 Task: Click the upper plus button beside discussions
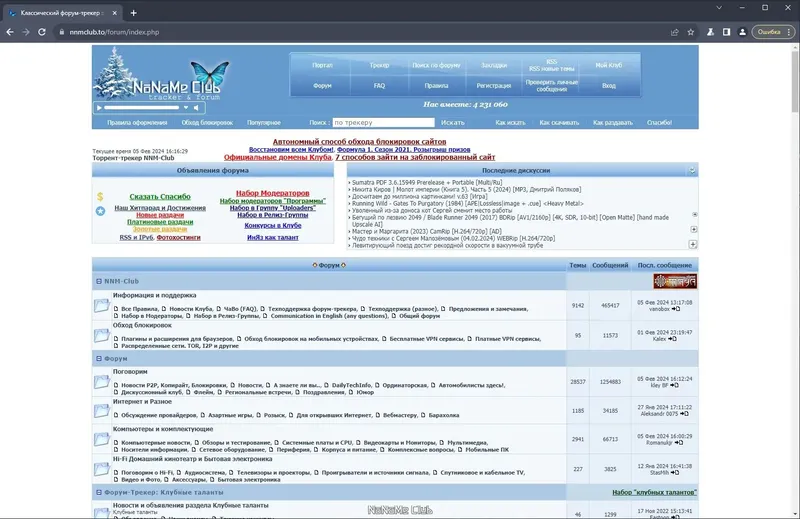(x=693, y=230)
